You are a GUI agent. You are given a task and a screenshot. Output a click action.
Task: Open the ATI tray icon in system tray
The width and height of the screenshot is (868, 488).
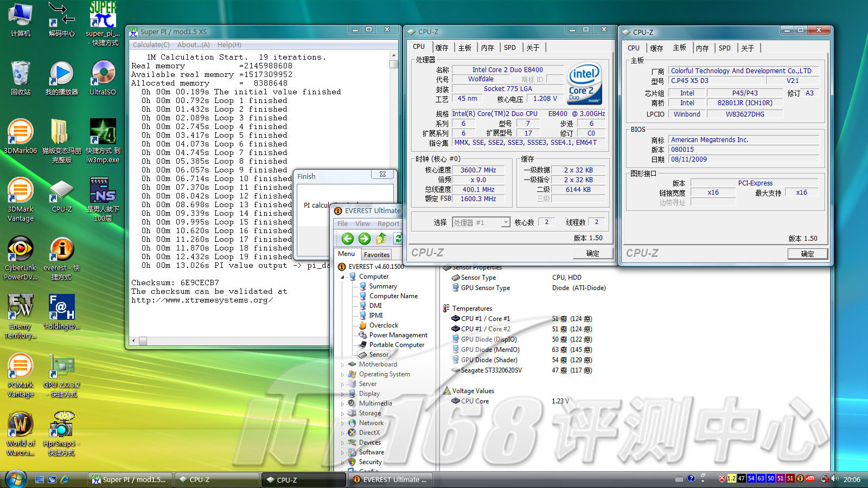(810, 478)
